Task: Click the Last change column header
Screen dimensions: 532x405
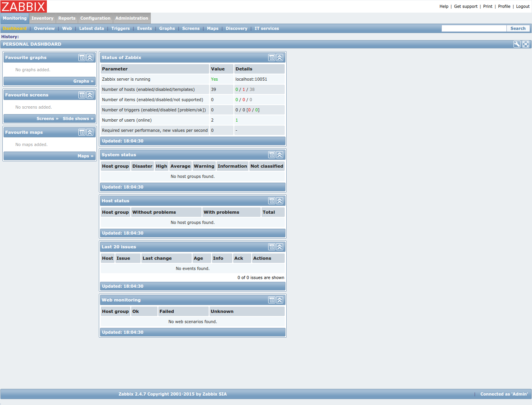Action: pyautogui.click(x=166, y=258)
